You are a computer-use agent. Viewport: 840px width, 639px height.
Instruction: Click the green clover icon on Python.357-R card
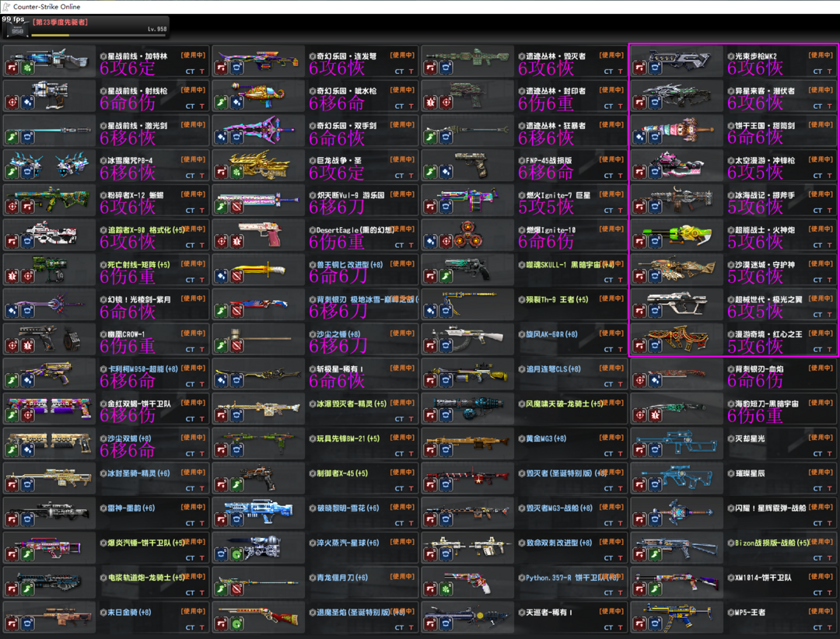[x=446, y=590]
